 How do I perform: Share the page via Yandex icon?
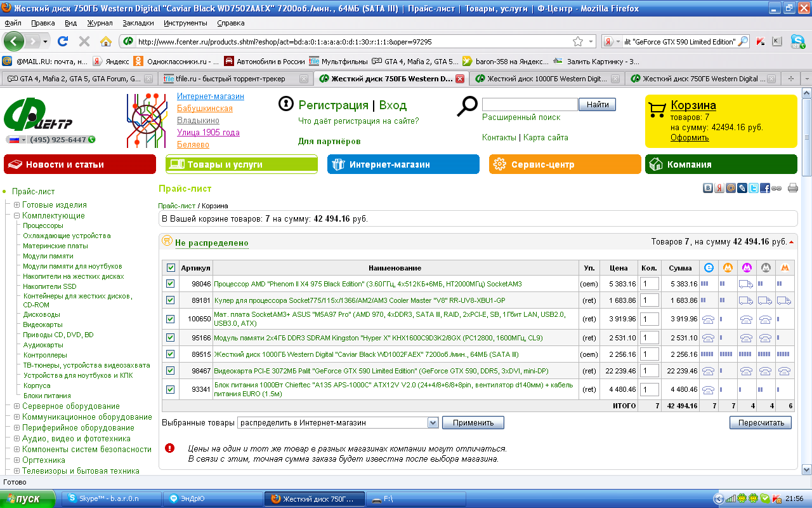(x=719, y=188)
